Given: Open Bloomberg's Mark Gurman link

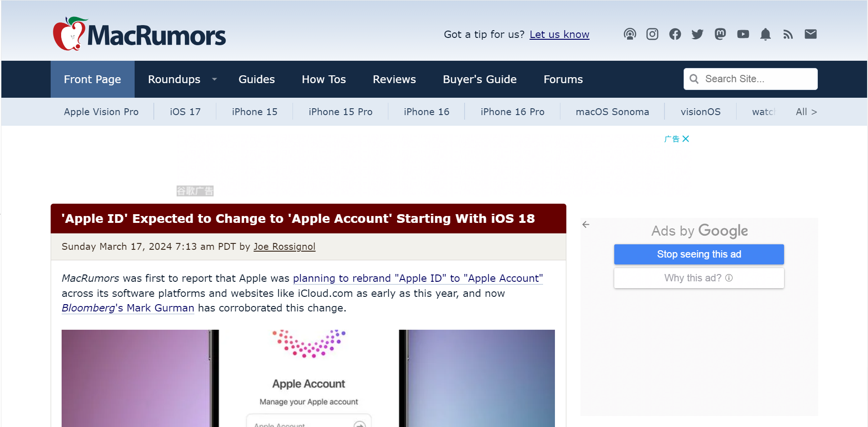Looking at the screenshot, I should (x=128, y=308).
